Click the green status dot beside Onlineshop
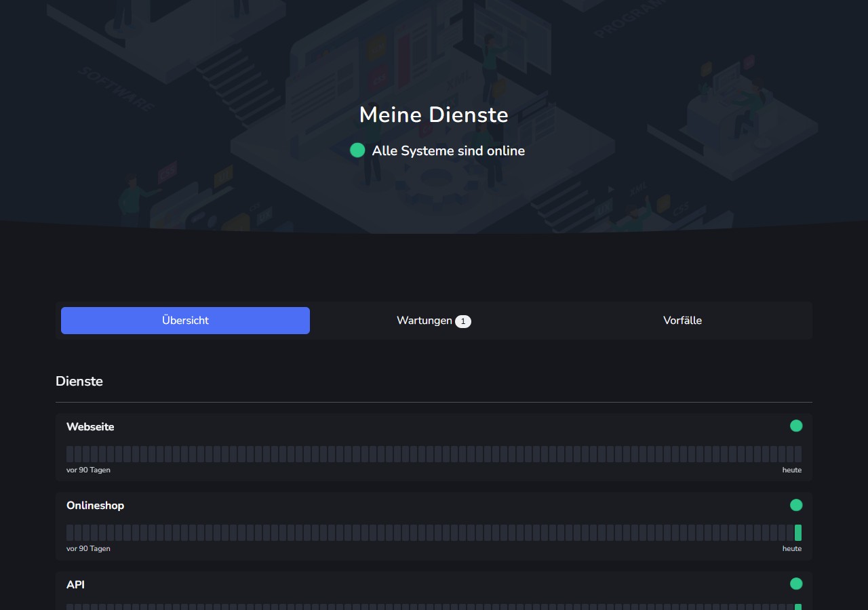 click(796, 505)
